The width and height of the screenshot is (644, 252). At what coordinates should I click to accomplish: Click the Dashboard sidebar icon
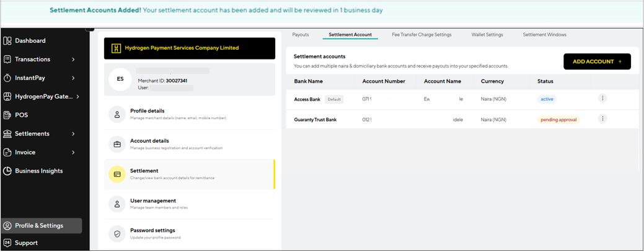pos(7,41)
